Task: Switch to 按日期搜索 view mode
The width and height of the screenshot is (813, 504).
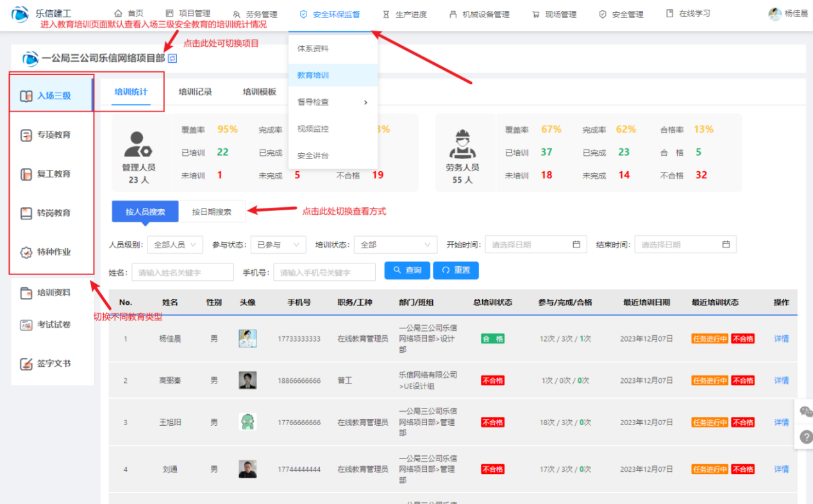Action: point(212,212)
